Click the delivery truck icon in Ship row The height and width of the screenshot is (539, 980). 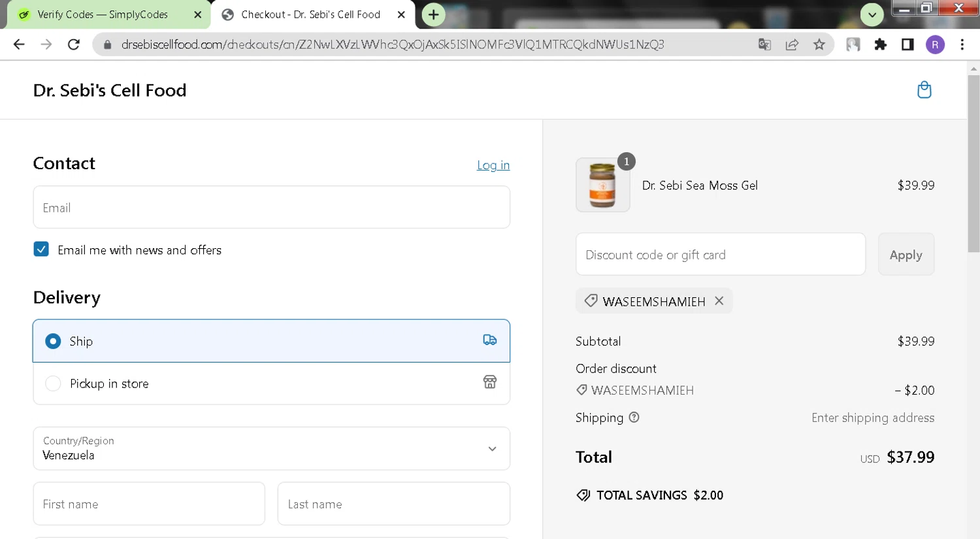point(490,340)
